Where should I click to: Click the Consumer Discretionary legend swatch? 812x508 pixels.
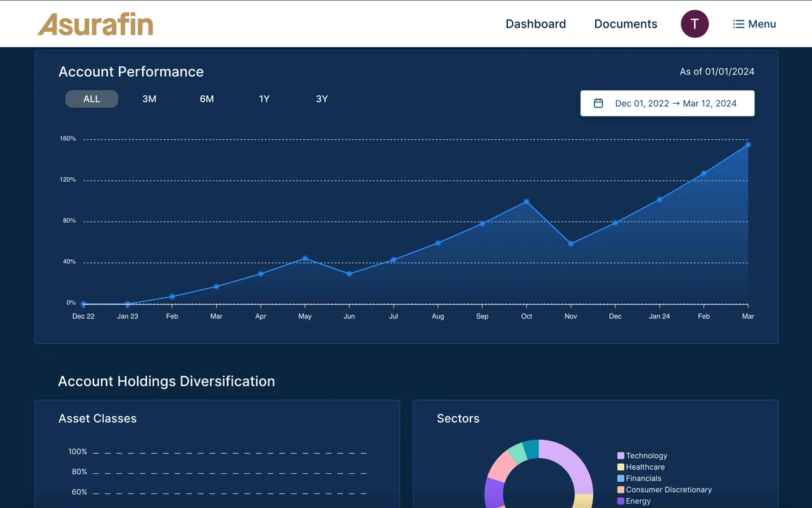(621, 490)
